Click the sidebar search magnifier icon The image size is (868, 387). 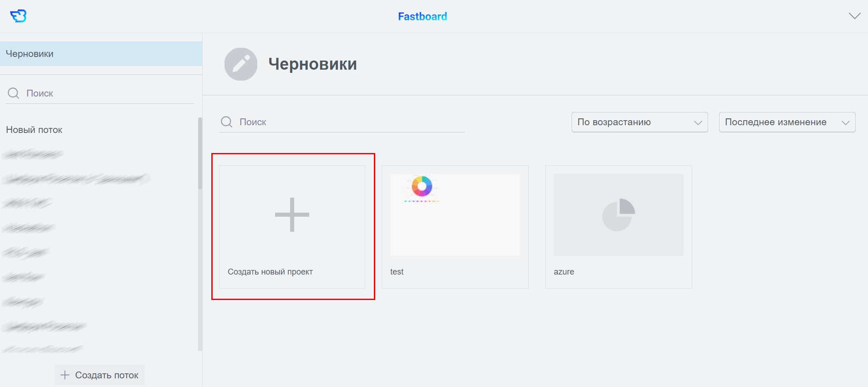point(14,93)
